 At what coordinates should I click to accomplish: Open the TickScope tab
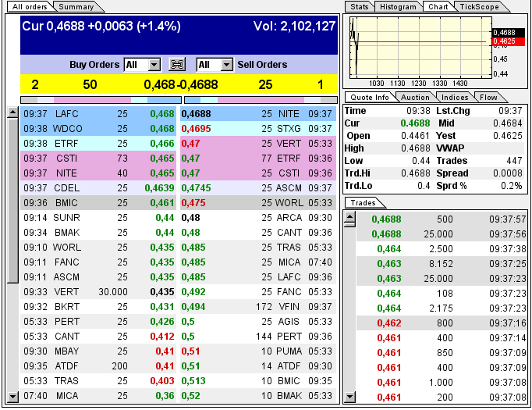click(479, 7)
